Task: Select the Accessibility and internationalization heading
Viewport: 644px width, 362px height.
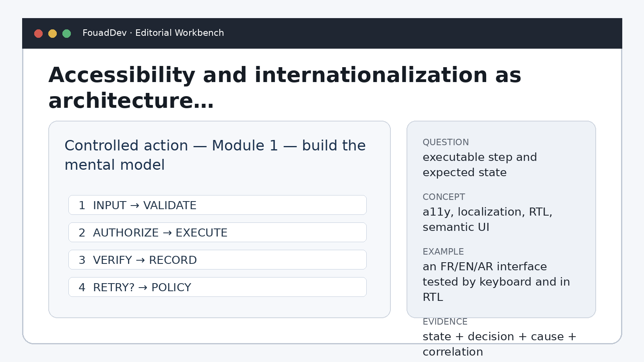Action: click(x=285, y=87)
